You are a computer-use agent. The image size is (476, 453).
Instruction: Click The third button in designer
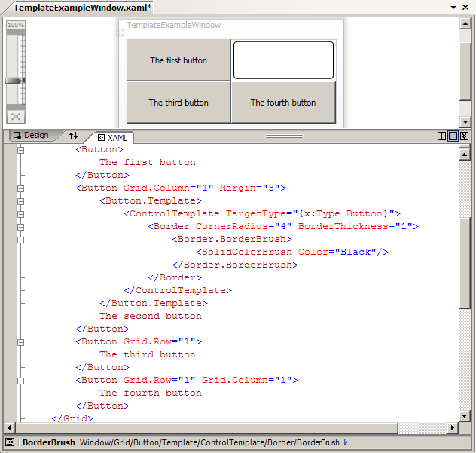pyautogui.click(x=178, y=103)
